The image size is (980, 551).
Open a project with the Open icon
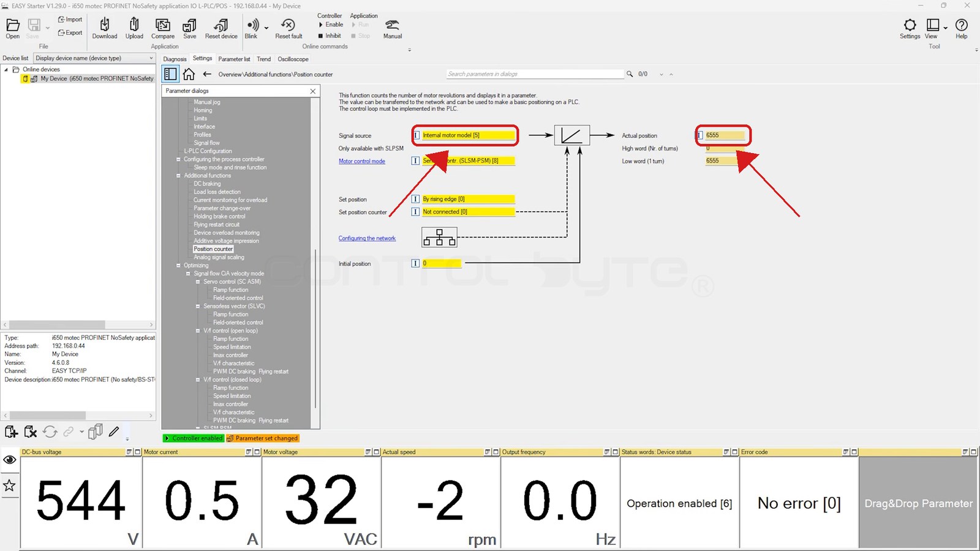[x=13, y=28]
